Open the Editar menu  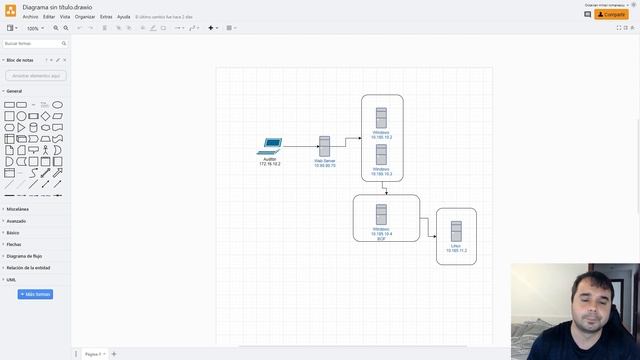pos(49,17)
